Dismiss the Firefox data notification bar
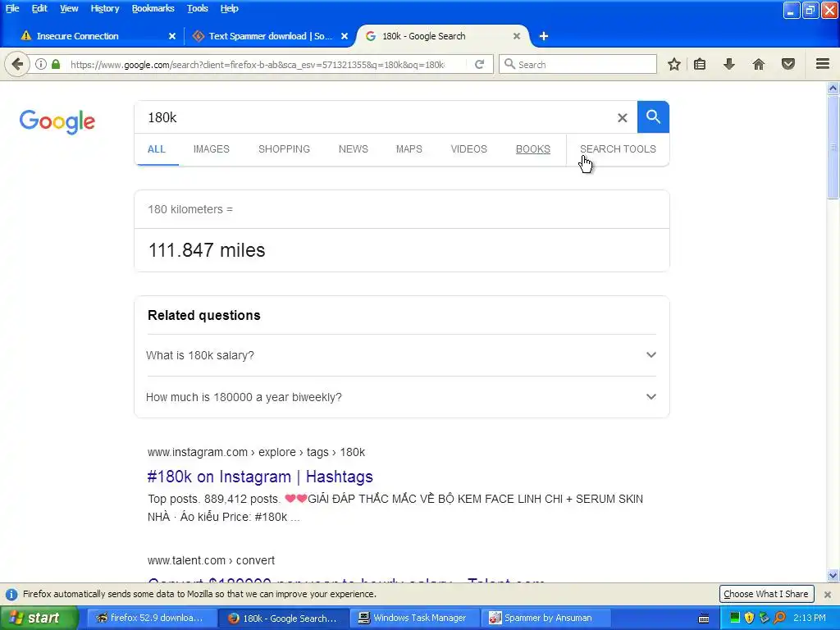This screenshot has height=630, width=840. (x=828, y=594)
